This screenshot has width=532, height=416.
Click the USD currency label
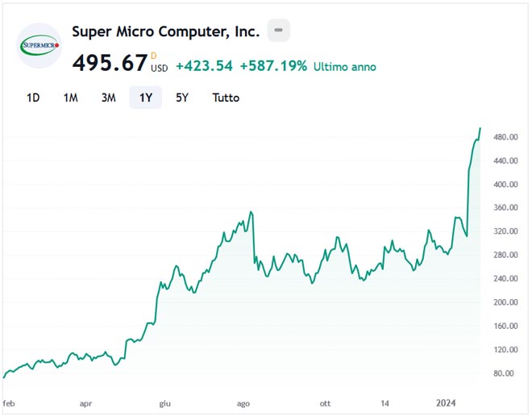(160, 69)
